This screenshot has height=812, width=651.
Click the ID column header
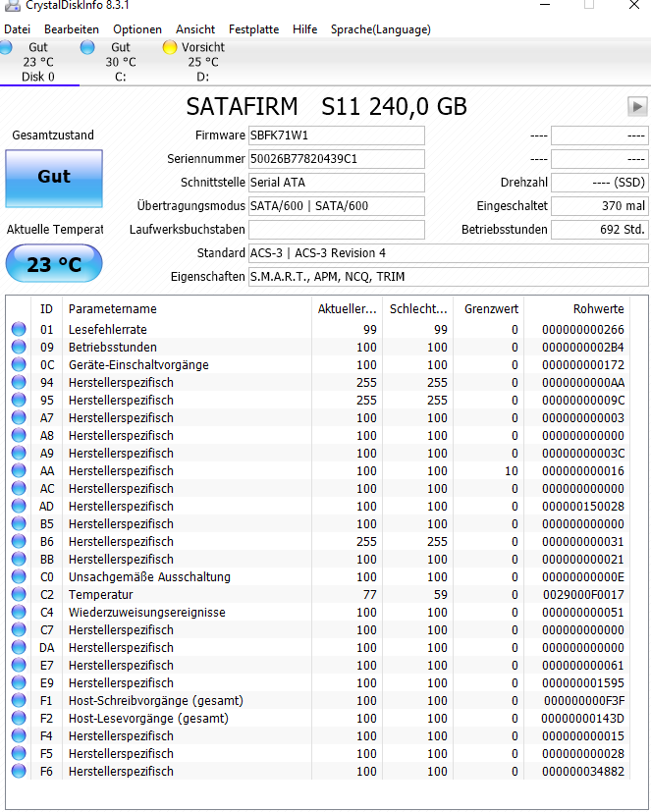[x=46, y=309]
